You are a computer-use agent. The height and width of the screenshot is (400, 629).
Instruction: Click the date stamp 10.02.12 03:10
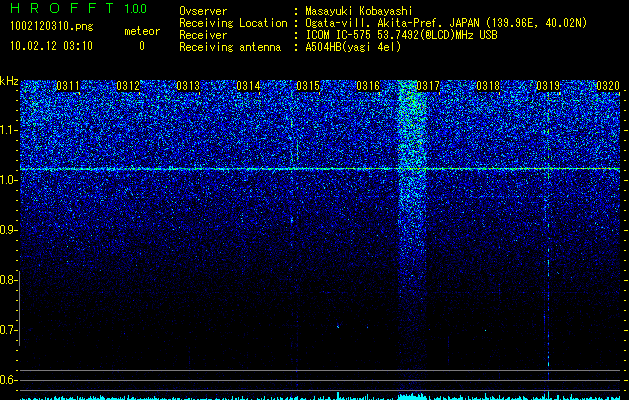[51, 46]
